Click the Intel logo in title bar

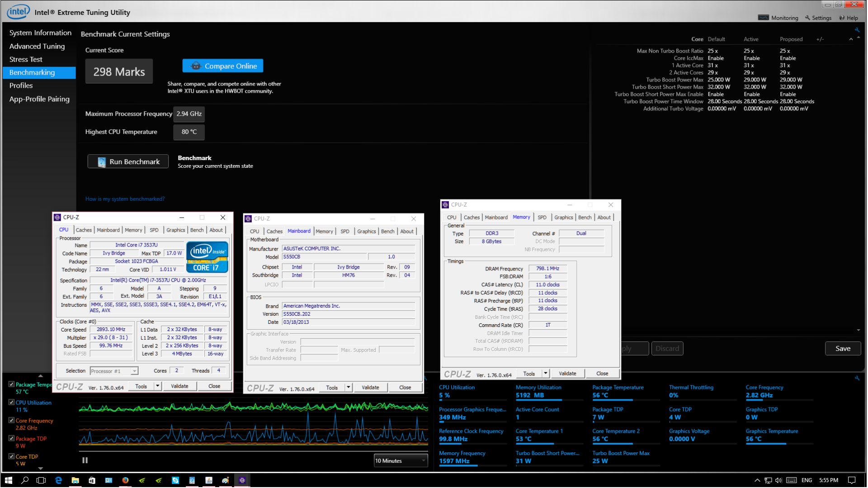[x=19, y=11]
